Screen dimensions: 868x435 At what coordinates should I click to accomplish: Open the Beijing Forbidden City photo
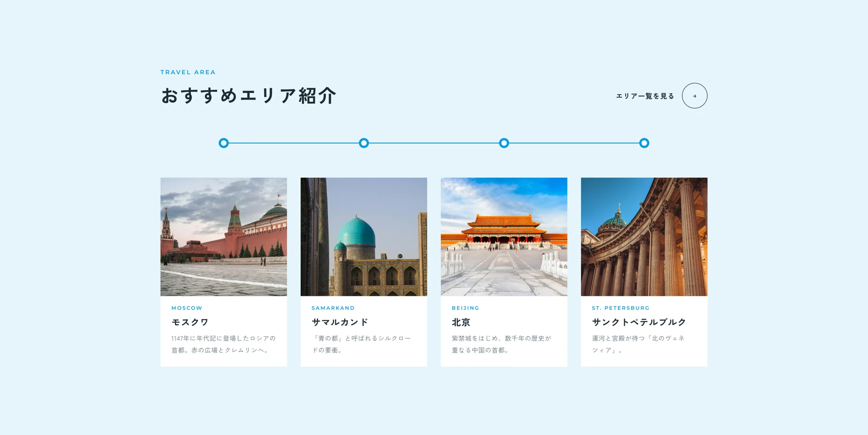point(504,237)
